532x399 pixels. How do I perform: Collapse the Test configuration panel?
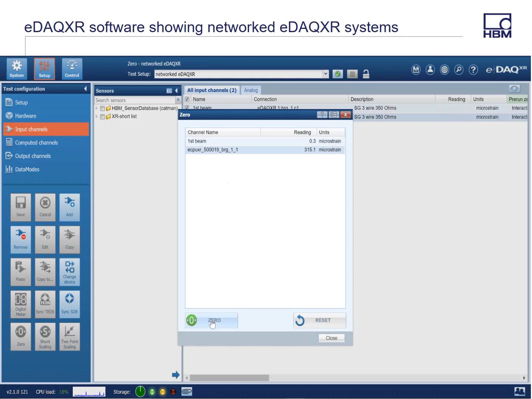tap(85, 89)
